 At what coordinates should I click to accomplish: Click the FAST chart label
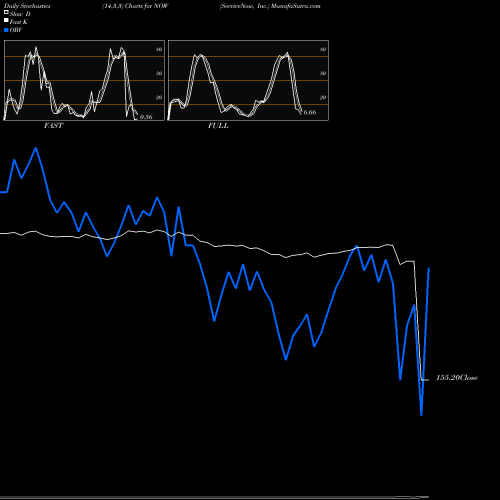click(x=53, y=126)
